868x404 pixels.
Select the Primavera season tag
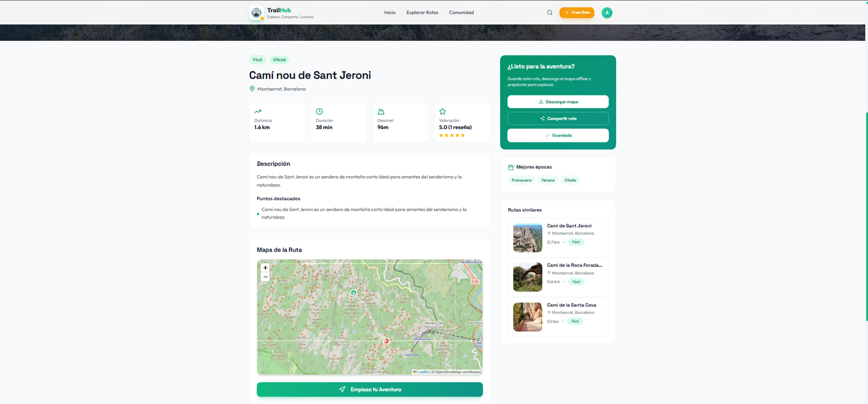point(521,180)
